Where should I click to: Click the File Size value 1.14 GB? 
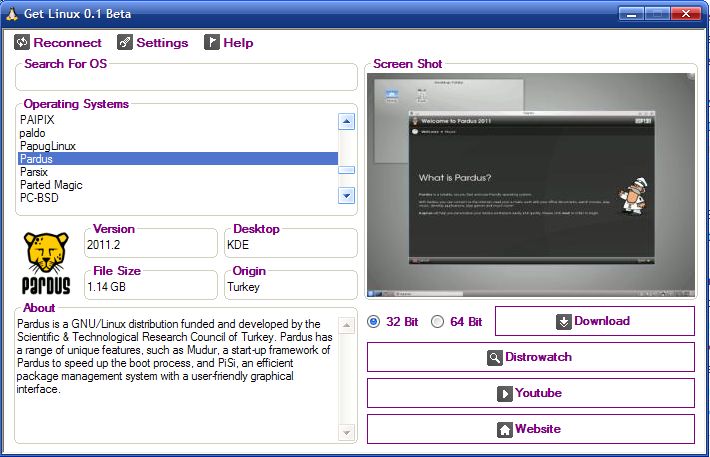tap(106, 287)
